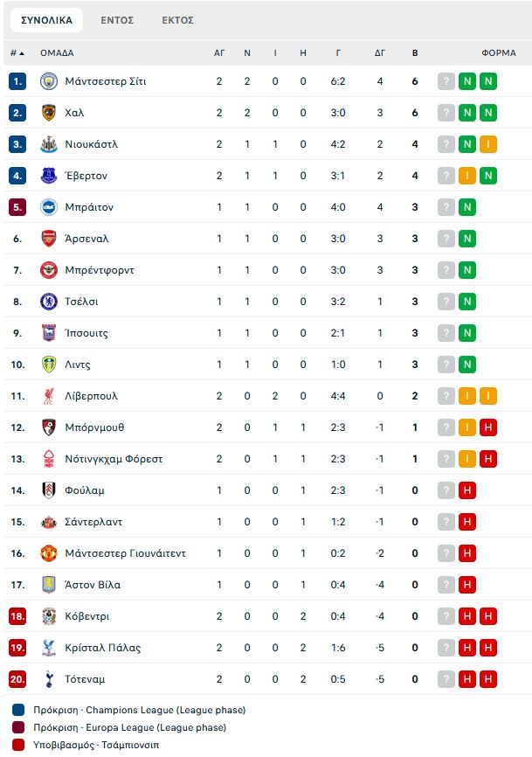Open the Νότιγχαμ Φόρεστ team link

[x=114, y=459]
